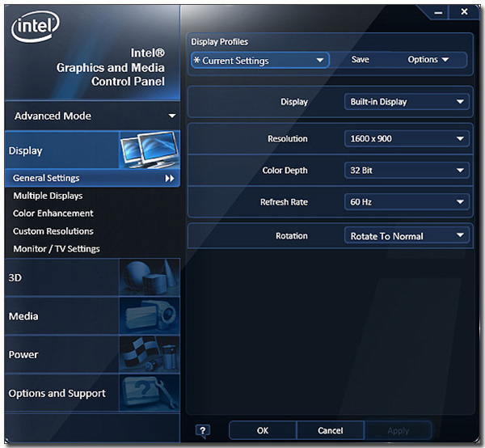Open the Display monitors thumbnail icon

[150, 150]
